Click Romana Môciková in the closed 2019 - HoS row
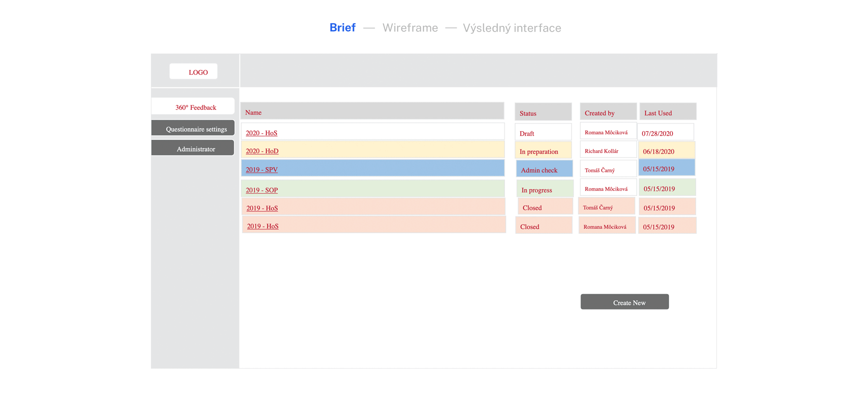868x417 pixels. pyautogui.click(x=607, y=225)
